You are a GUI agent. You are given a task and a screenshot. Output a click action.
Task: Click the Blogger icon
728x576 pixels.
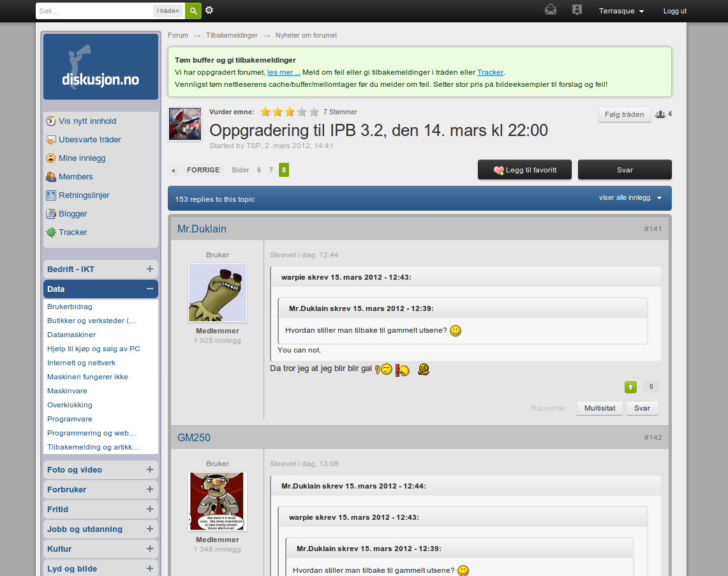pos(51,214)
